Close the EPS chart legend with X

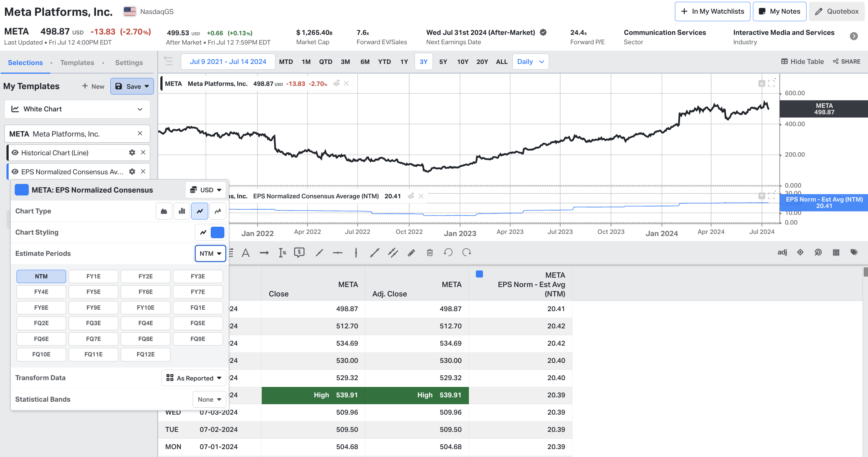(421, 196)
